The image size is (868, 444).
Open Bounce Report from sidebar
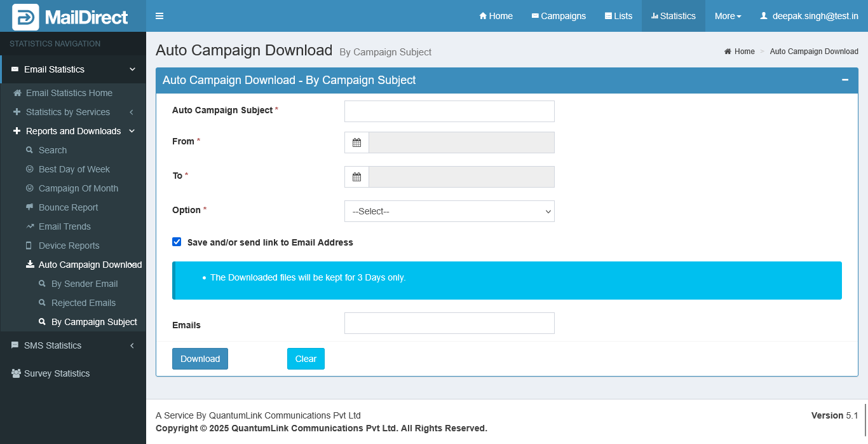68,207
